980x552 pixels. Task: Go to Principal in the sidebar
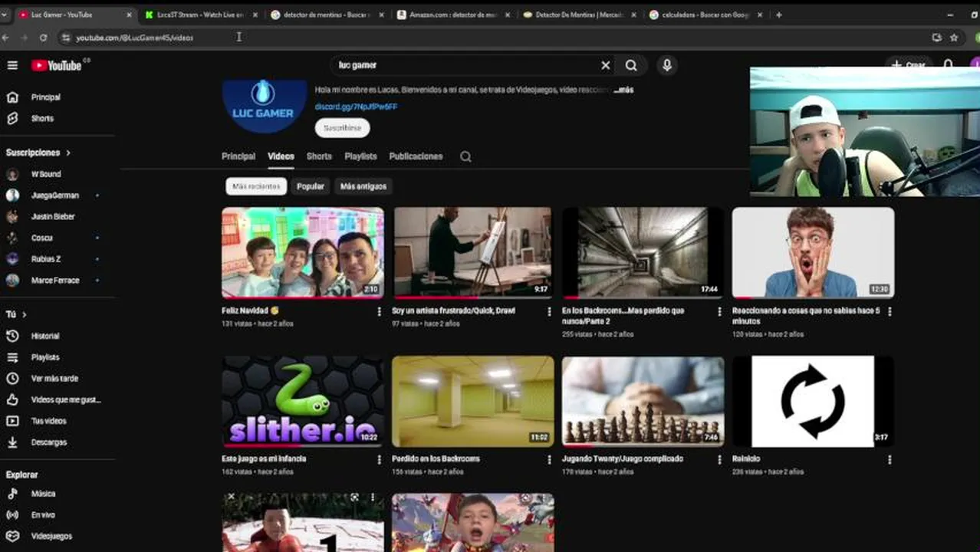pos(45,97)
